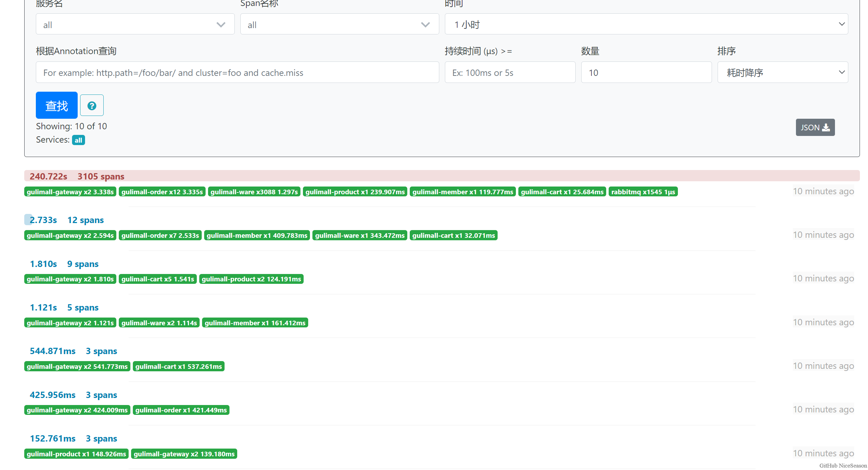Open the 240.722s 3105 spans trace
This screenshot has width=868, height=470.
click(x=77, y=176)
